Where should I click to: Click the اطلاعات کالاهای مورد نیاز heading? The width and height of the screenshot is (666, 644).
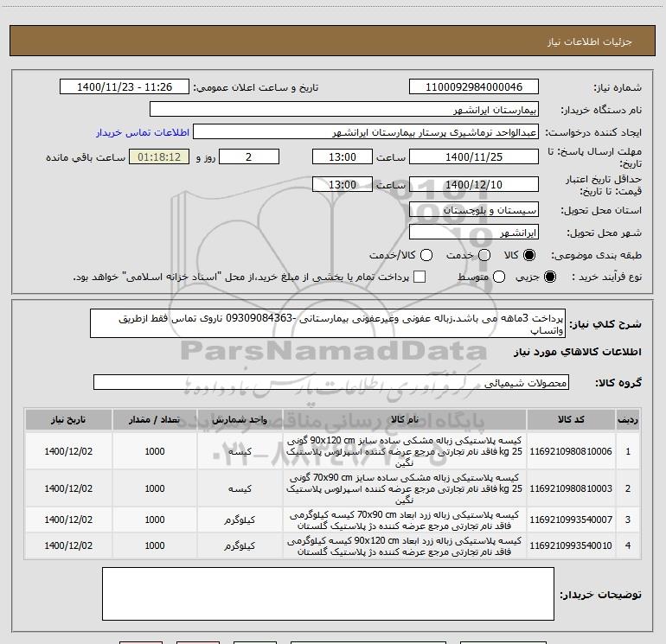pyautogui.click(x=577, y=352)
